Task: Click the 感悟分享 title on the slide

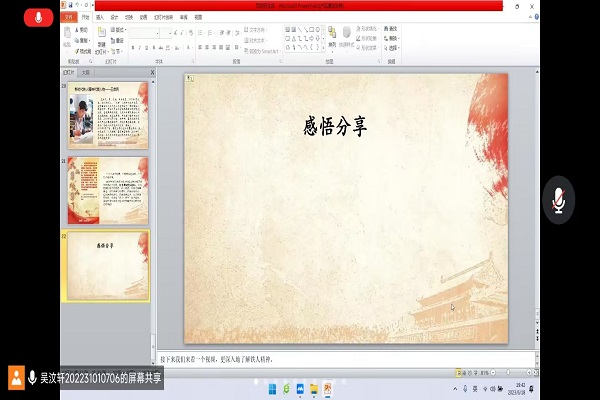Action: coord(335,125)
